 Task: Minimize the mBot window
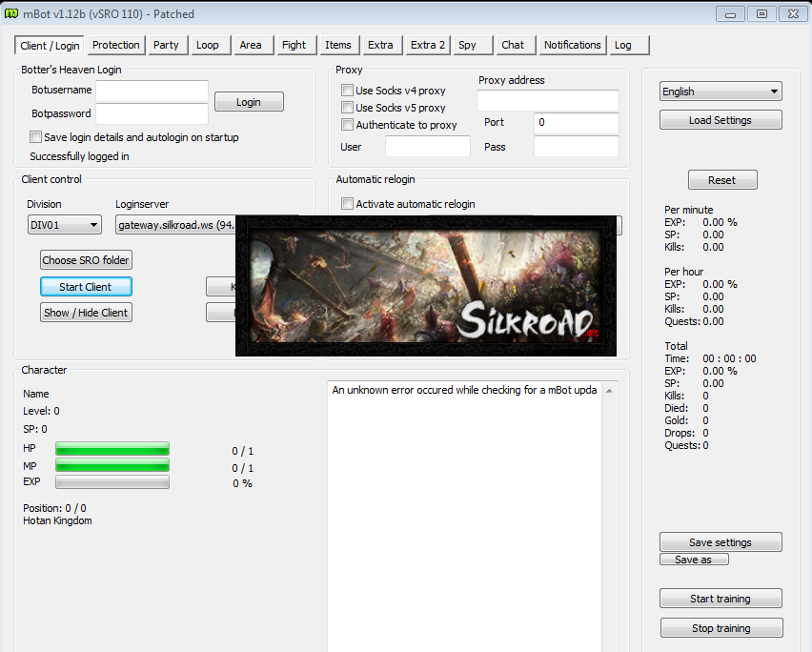point(730,14)
